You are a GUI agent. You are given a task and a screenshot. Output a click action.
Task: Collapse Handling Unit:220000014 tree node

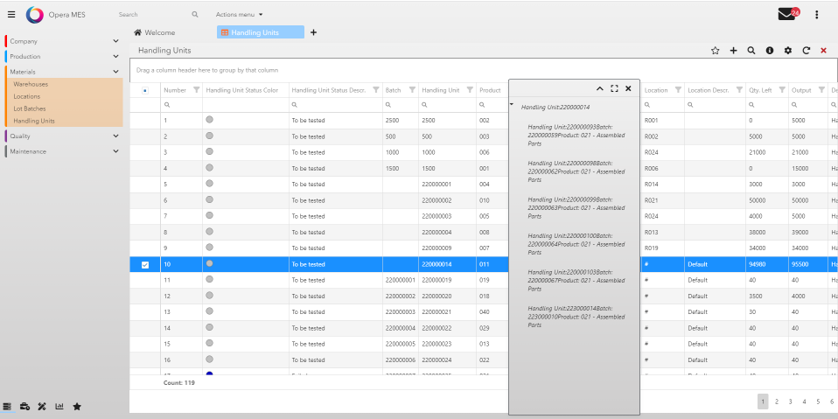[511, 104]
